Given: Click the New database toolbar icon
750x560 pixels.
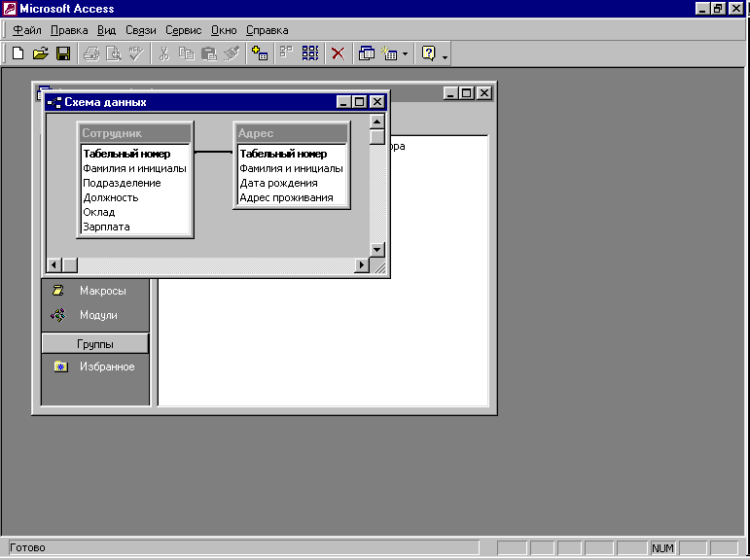Looking at the screenshot, I should [x=18, y=53].
